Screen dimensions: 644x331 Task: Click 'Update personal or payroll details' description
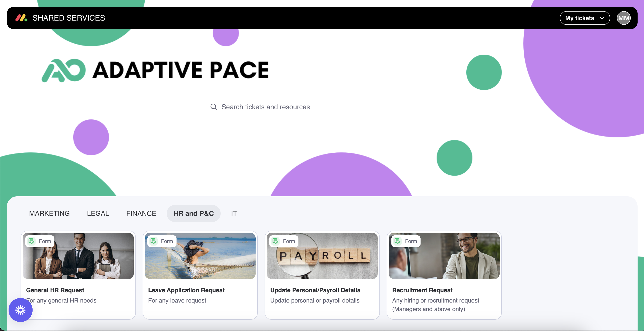tap(315, 301)
